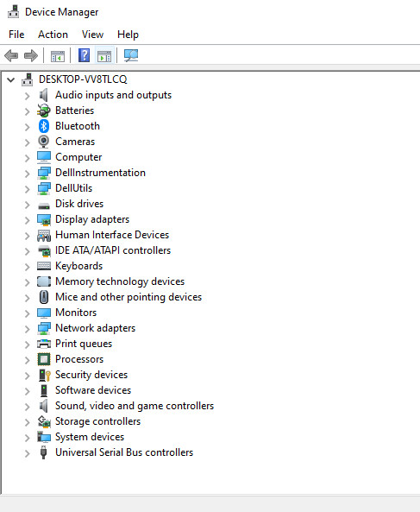Select Memory technology devices label
The height and width of the screenshot is (512, 420).
pos(120,281)
